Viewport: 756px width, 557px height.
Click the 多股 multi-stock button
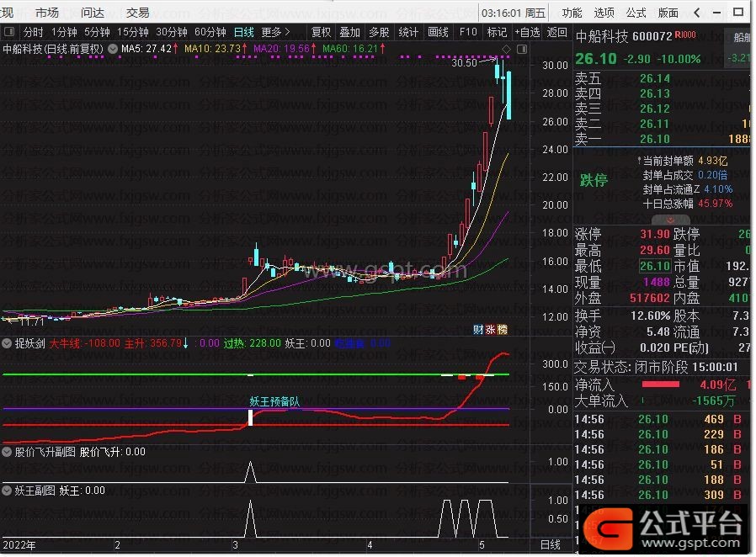(379, 32)
